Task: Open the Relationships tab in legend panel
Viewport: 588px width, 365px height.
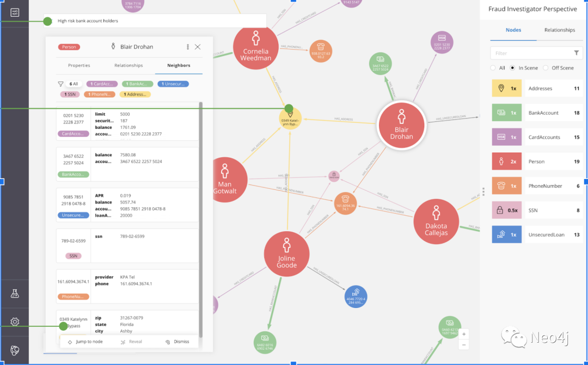Action: 560,30
